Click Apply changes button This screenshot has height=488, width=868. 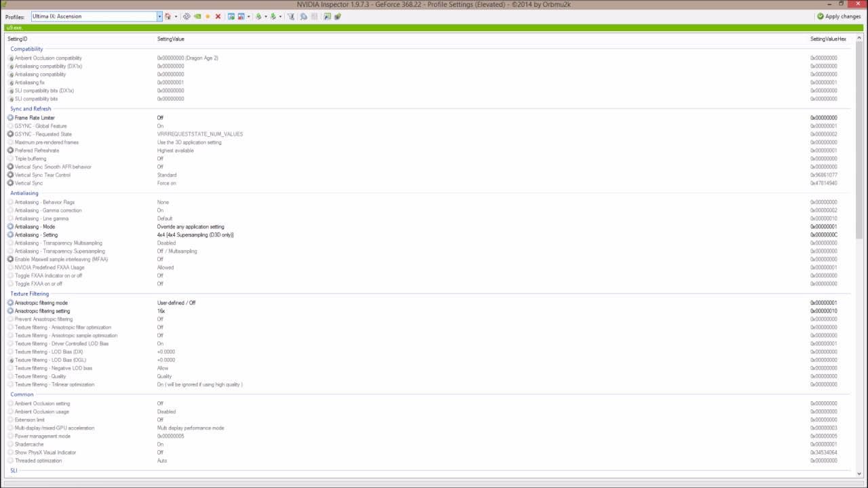(839, 16)
